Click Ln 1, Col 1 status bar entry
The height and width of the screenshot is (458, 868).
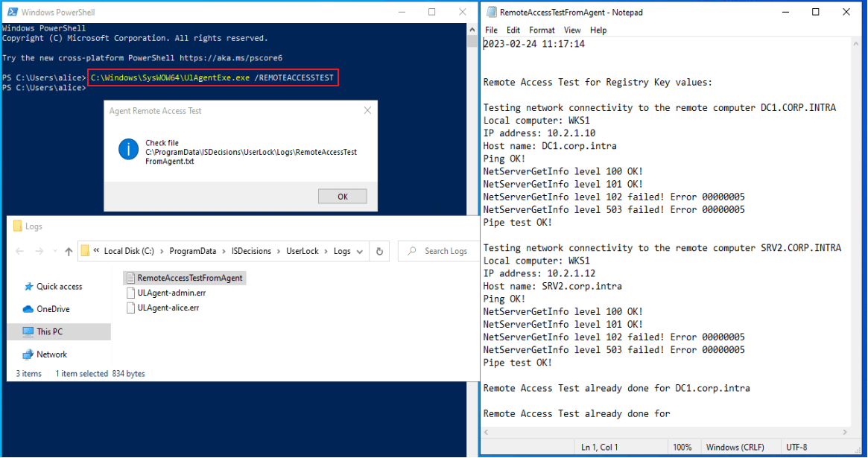click(x=600, y=447)
